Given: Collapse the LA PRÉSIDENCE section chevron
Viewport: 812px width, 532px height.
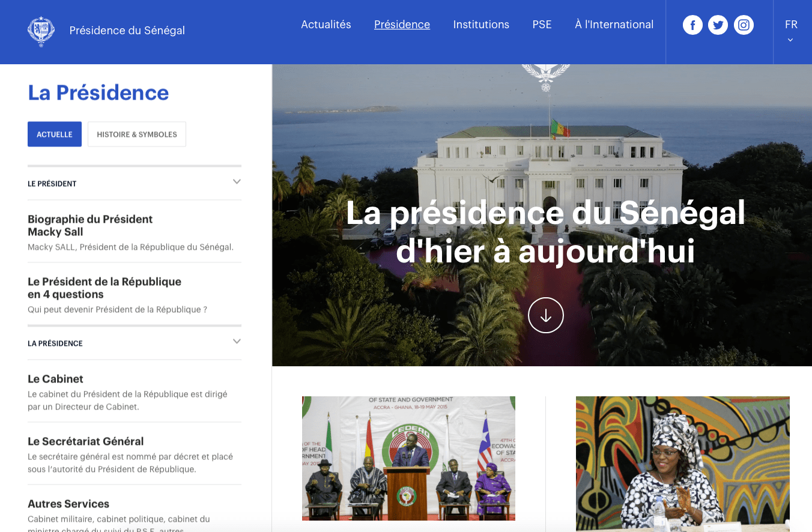Looking at the screenshot, I should tap(237, 342).
